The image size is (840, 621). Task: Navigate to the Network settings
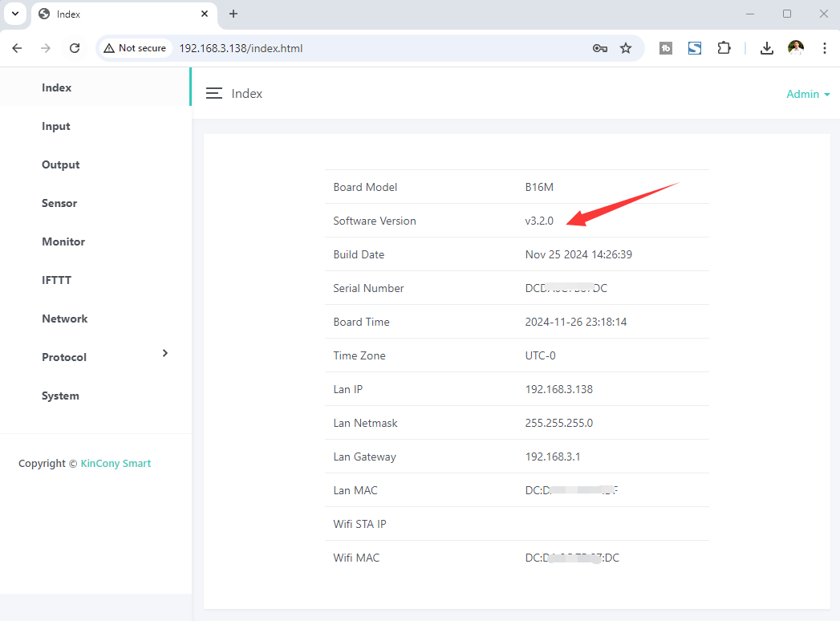[x=65, y=319]
